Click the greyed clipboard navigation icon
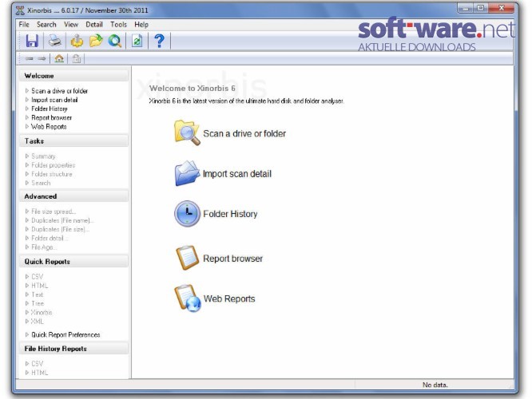This screenshot has width=532, height=399. 77,58
